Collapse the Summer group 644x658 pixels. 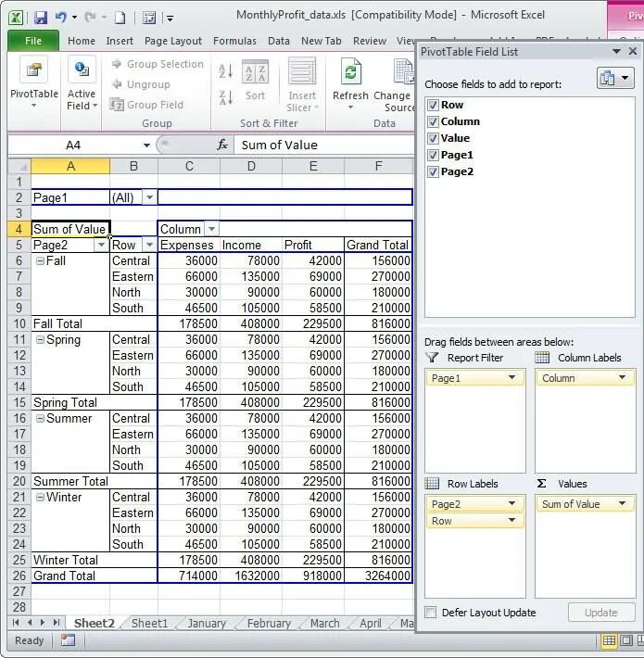pos(40,418)
